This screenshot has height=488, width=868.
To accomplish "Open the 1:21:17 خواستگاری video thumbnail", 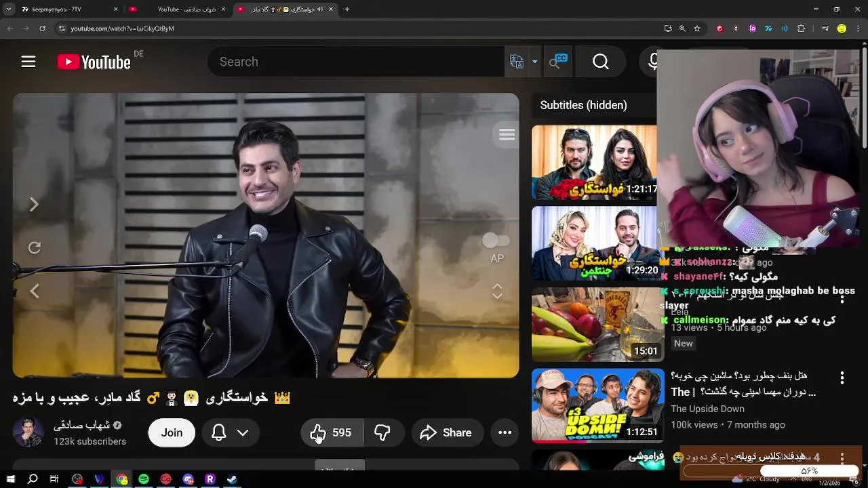I will tap(595, 162).
